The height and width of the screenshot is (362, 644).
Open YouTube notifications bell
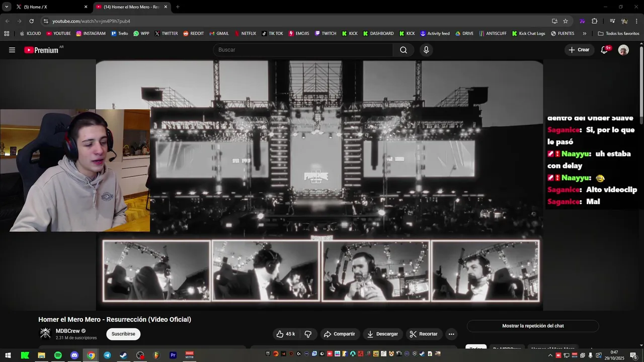pos(605,50)
